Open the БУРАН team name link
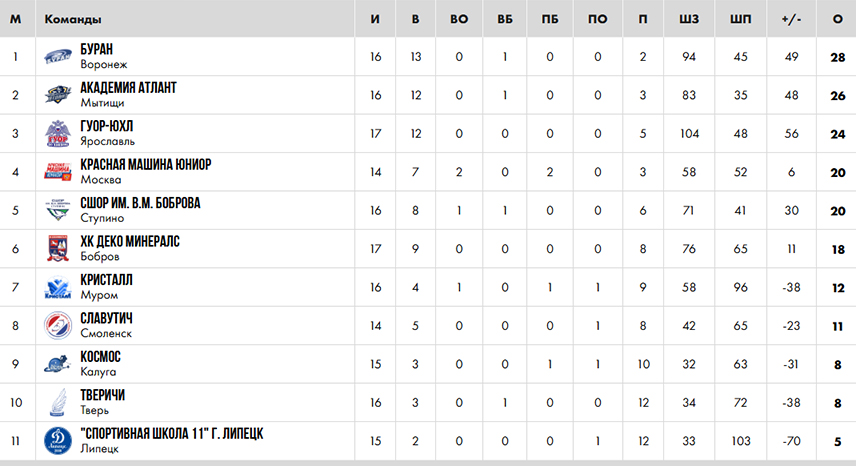Viewport: 856px width, 466px height. [x=97, y=49]
